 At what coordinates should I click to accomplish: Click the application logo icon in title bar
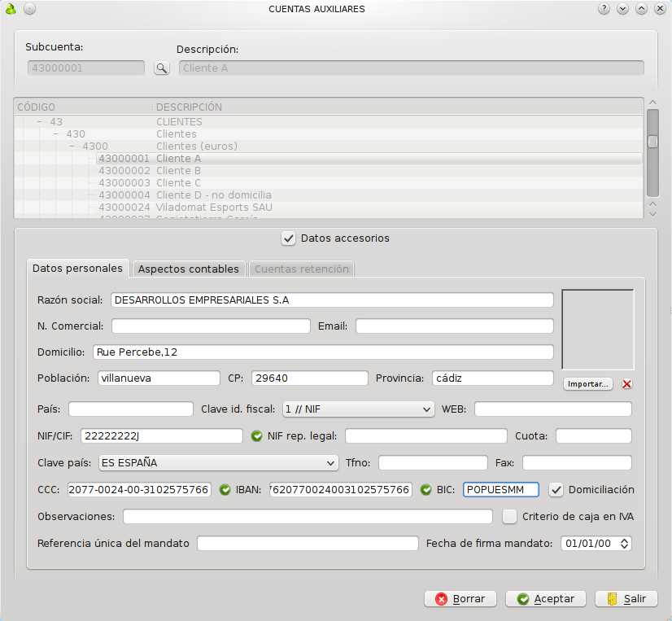click(11, 9)
